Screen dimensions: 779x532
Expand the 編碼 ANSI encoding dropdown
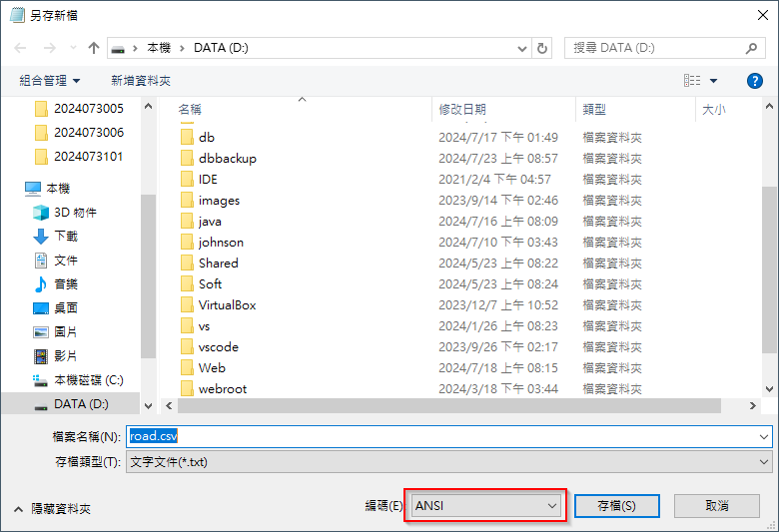(x=486, y=506)
